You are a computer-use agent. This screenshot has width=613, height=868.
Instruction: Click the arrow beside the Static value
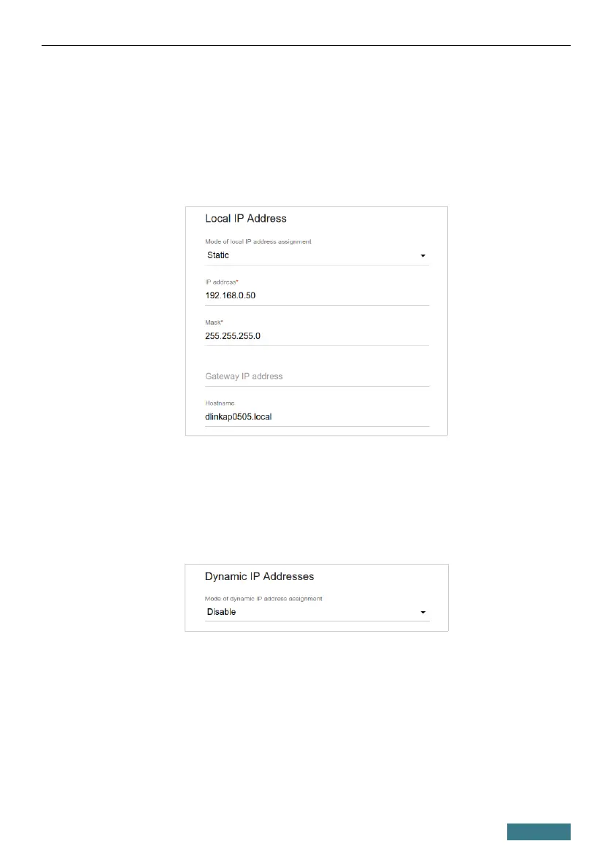(423, 256)
